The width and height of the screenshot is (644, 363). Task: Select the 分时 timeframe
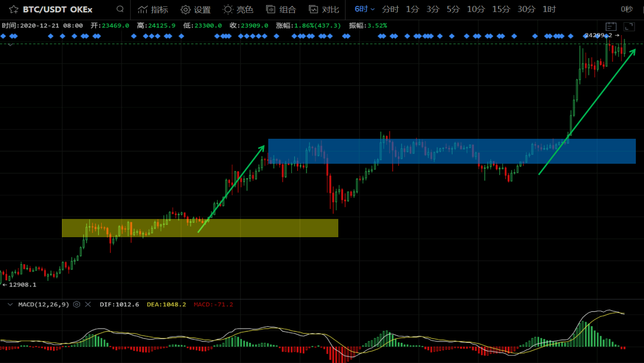(390, 9)
